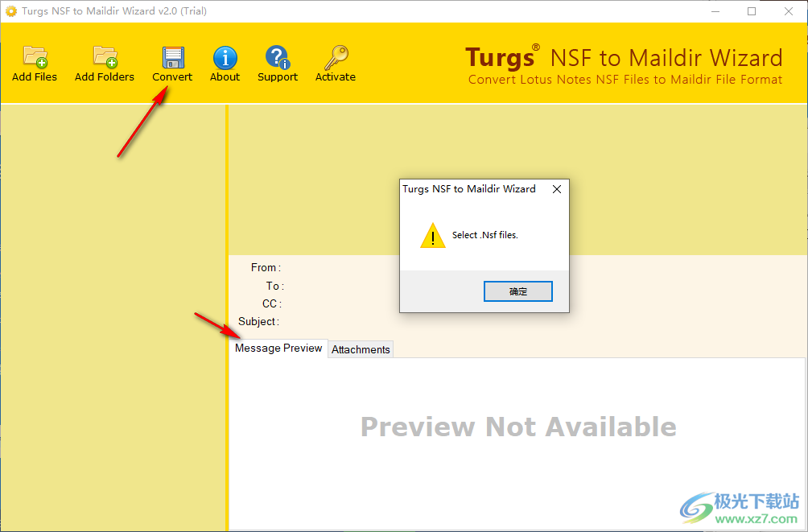Switch to the Message Preview tab
The image size is (808, 532).
(x=278, y=348)
